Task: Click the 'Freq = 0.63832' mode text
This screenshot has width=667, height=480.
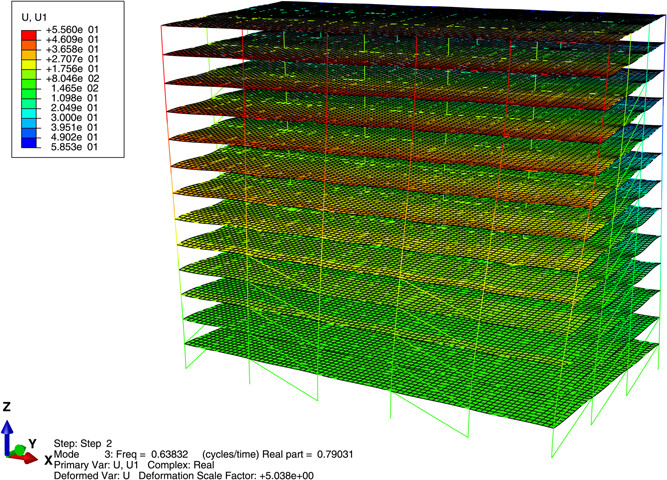Action: pos(152,454)
